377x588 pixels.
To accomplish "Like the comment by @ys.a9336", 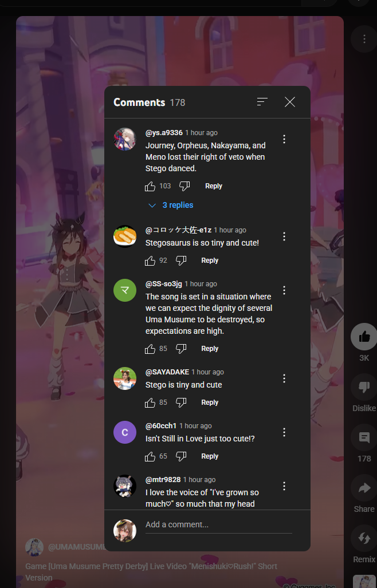I will pos(150,187).
